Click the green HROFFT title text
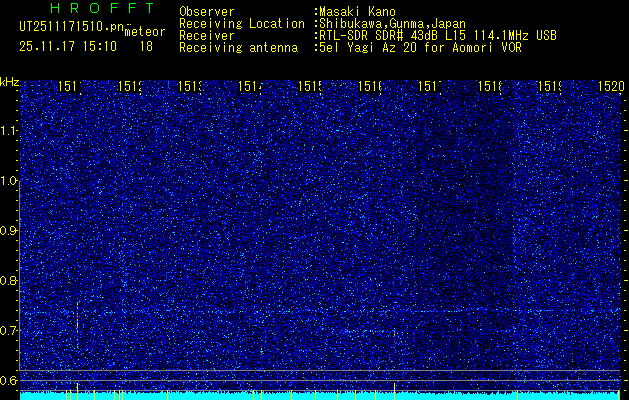 click(x=103, y=8)
